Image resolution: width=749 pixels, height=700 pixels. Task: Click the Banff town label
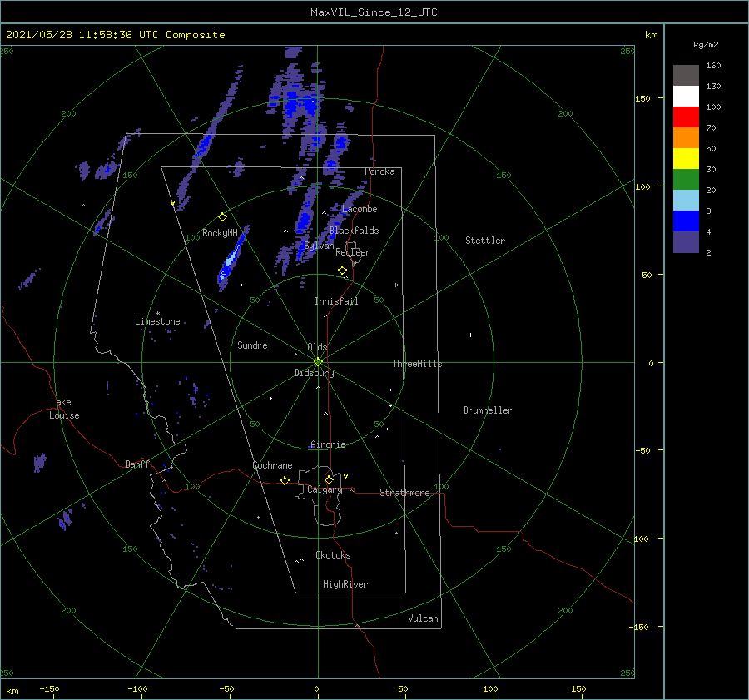137,464
